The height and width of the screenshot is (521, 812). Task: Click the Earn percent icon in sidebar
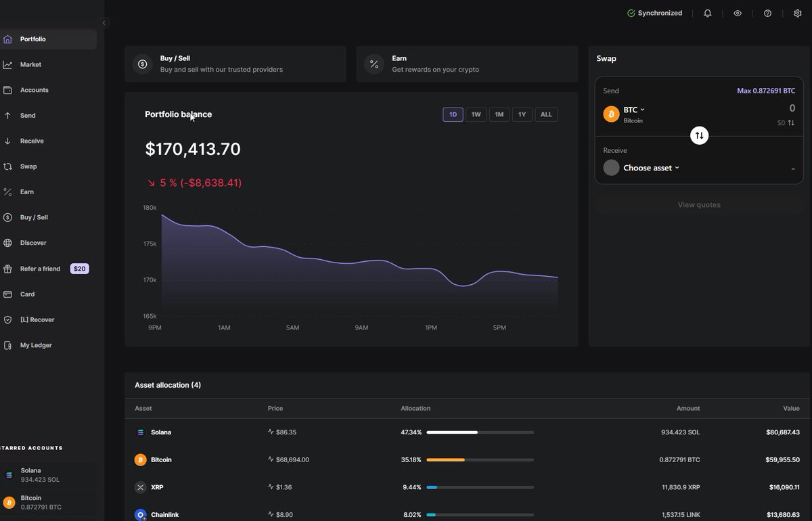tap(7, 192)
